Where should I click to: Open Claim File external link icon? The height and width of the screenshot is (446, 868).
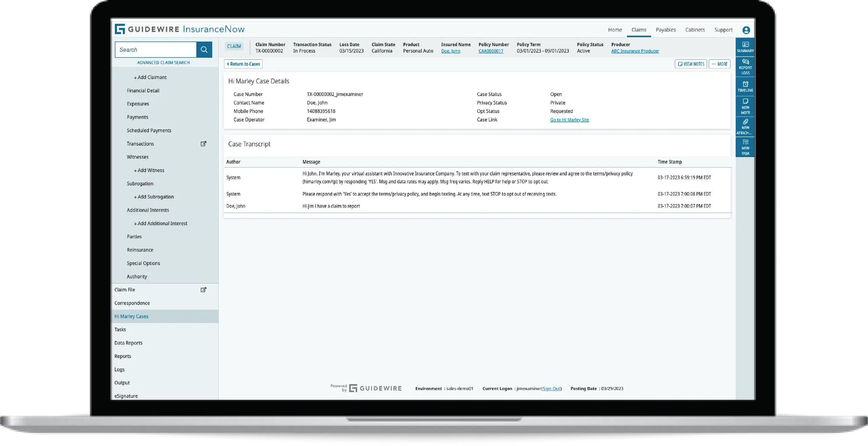[203, 290]
